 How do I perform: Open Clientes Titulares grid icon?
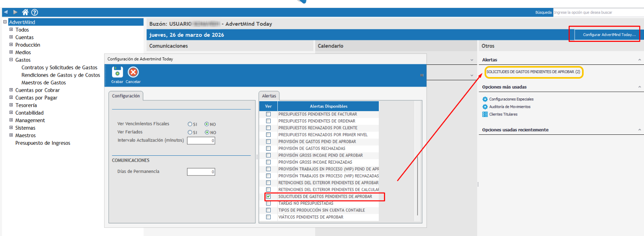coord(485,114)
